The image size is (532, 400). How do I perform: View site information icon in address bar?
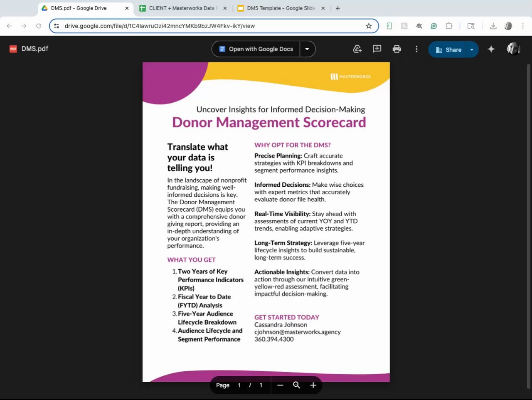point(57,26)
